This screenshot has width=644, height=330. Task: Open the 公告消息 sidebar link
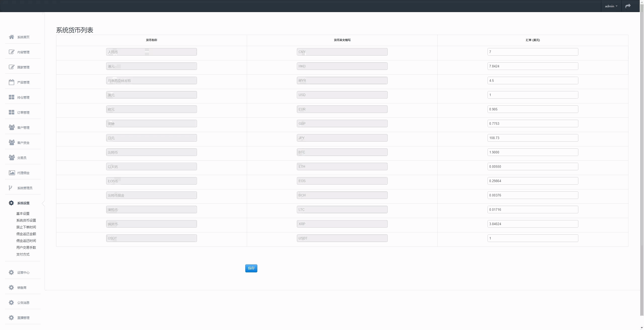[x=23, y=303]
